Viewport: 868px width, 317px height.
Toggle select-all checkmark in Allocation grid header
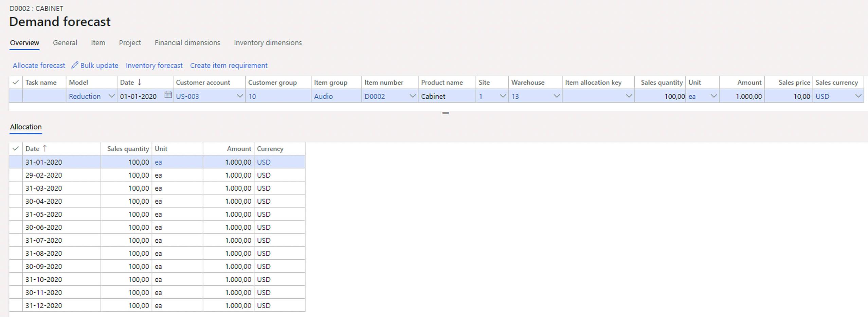16,149
